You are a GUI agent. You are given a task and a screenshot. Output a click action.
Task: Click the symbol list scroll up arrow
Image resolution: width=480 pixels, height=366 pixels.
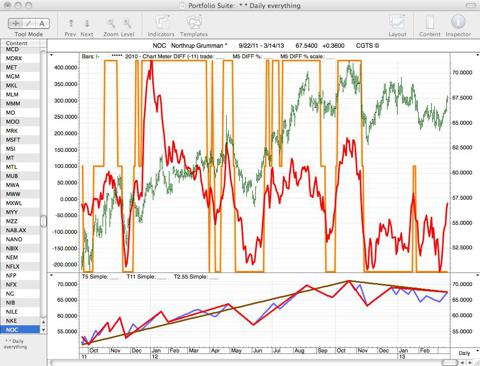tap(43, 322)
